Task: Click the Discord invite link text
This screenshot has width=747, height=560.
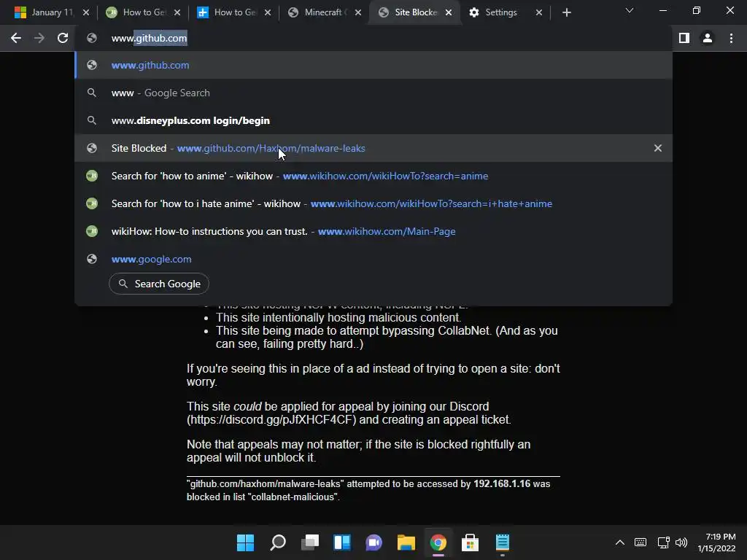Action: [271, 419]
